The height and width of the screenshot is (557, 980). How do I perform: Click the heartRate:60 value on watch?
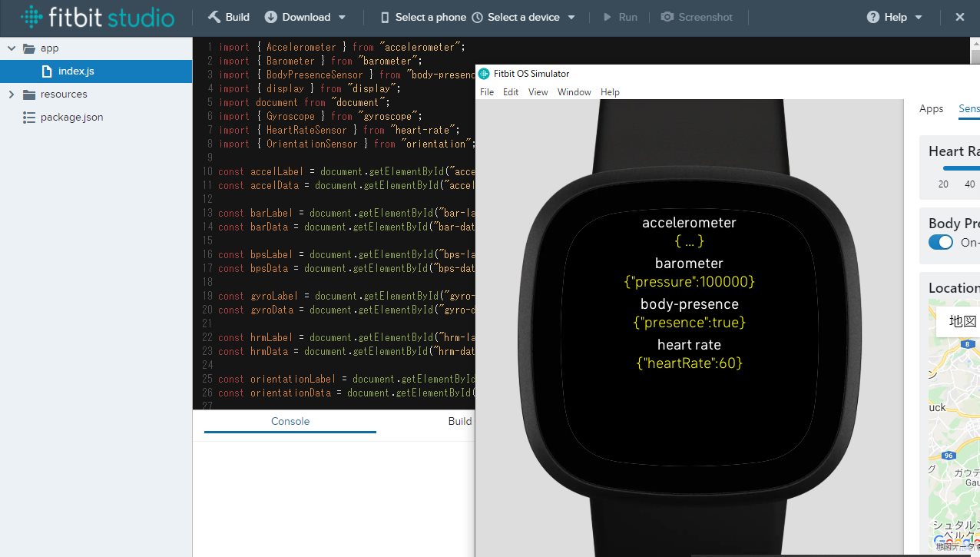[690, 363]
